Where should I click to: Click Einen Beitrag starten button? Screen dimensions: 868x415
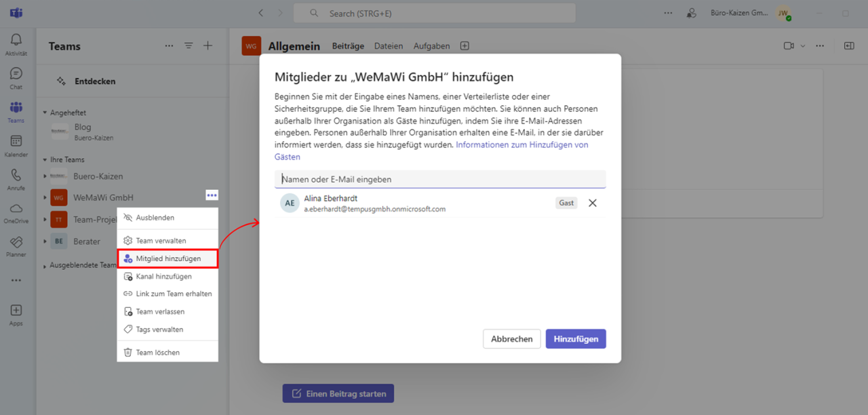(x=338, y=393)
